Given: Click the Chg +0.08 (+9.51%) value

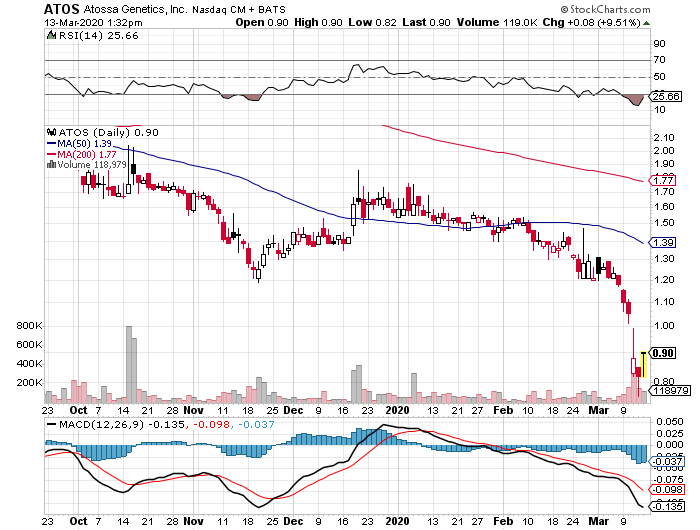Looking at the screenshot, I should 592,22.
